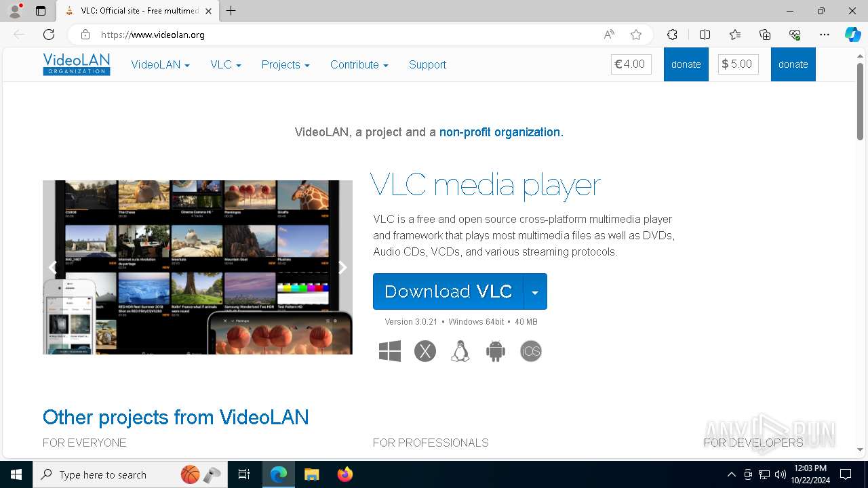The height and width of the screenshot is (488, 868).
Task: Select the VLC Official site tab
Action: click(138, 11)
